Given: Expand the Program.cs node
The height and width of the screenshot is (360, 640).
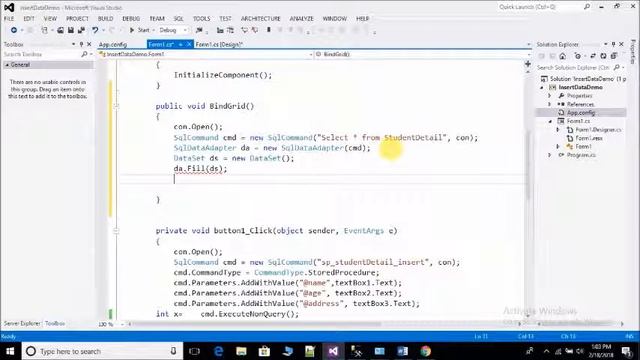Looking at the screenshot, I should click(x=550, y=155).
